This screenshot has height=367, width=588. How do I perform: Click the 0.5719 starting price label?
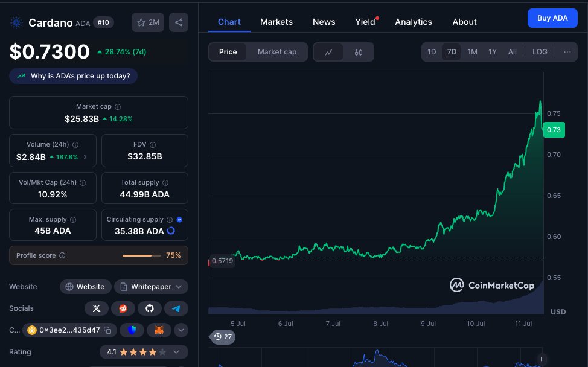click(222, 261)
